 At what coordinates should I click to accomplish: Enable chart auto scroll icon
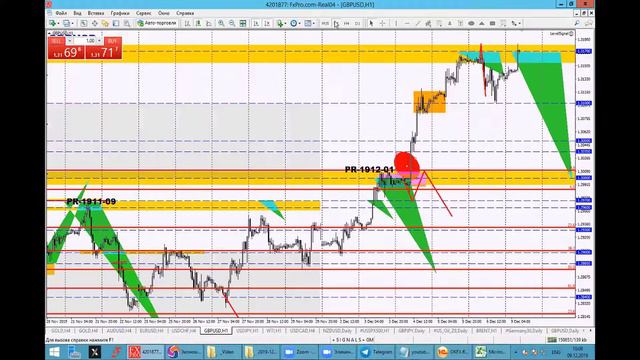point(256,23)
